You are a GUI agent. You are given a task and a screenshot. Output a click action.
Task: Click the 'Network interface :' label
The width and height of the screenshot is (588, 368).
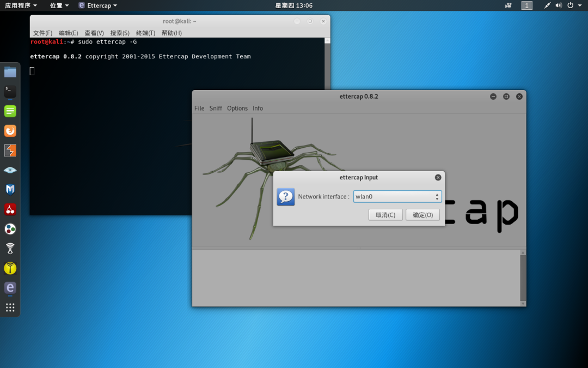click(323, 196)
